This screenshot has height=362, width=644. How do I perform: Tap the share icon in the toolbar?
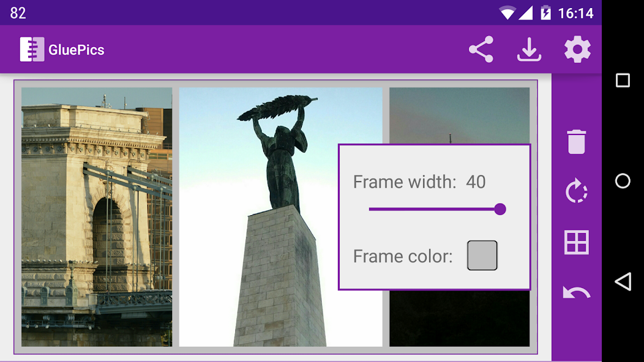(x=481, y=50)
